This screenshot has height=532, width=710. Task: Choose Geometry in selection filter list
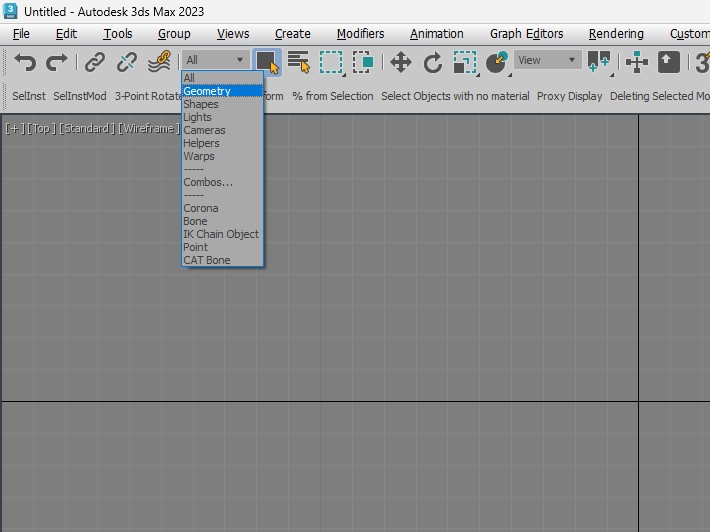[222, 91]
